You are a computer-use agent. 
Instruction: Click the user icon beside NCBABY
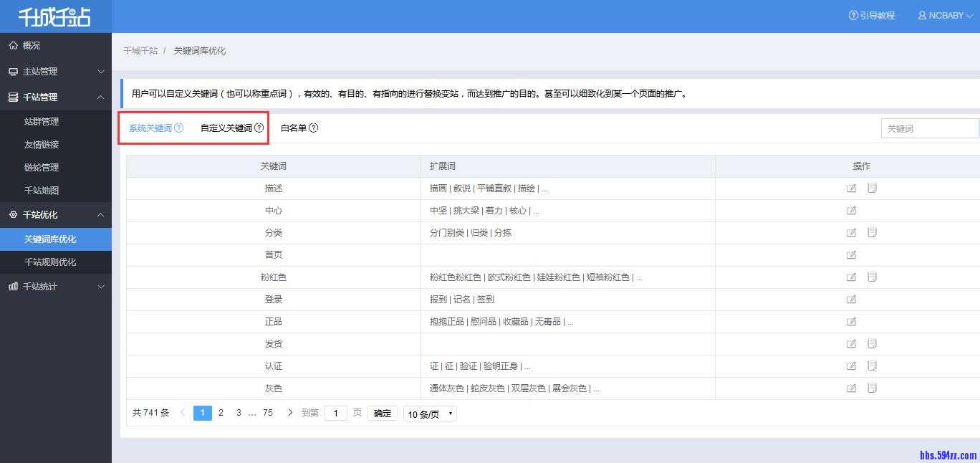click(921, 14)
